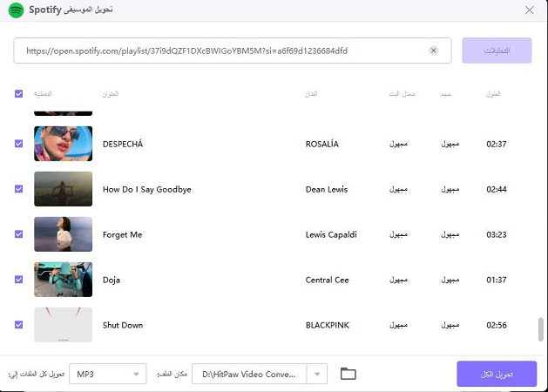Click the Doja song title
The image size is (548, 392).
tap(112, 280)
